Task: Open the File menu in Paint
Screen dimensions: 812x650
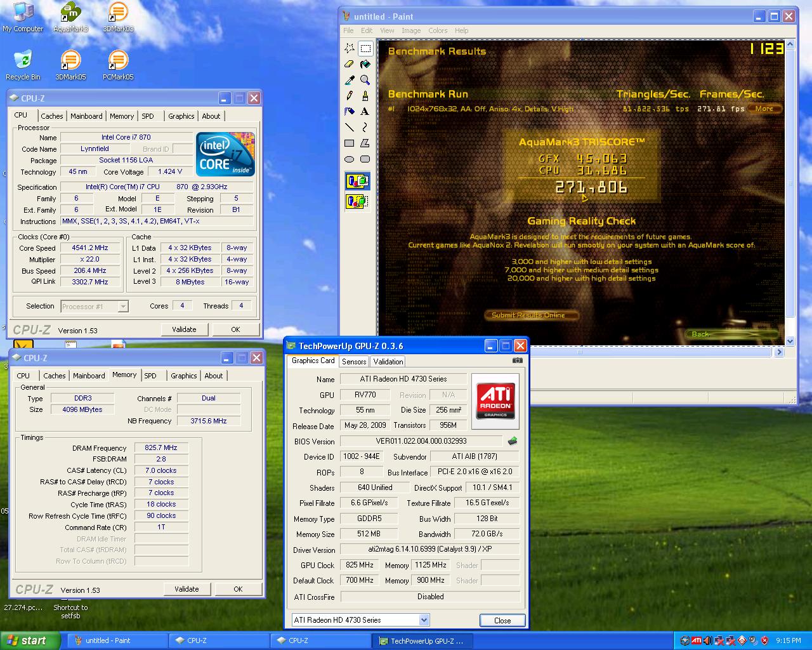Action: [x=348, y=30]
